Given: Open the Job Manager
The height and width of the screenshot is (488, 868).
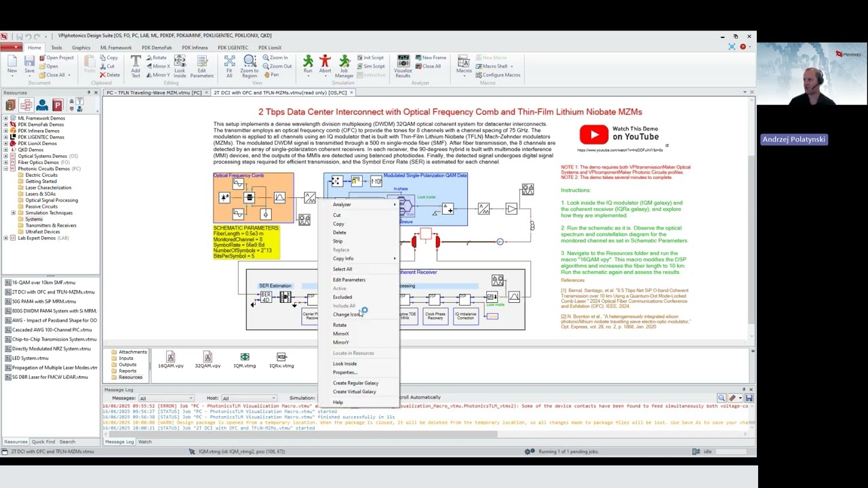Looking at the screenshot, I should point(344,66).
